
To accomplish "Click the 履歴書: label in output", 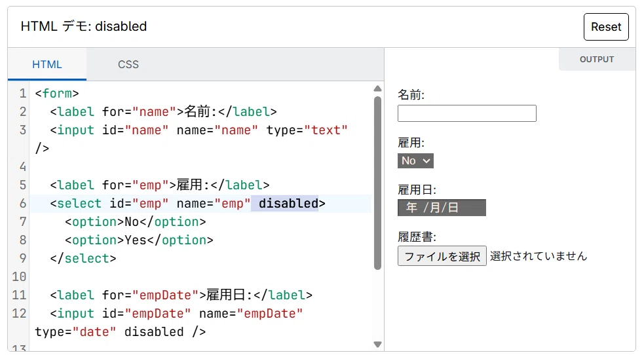I will point(417,237).
